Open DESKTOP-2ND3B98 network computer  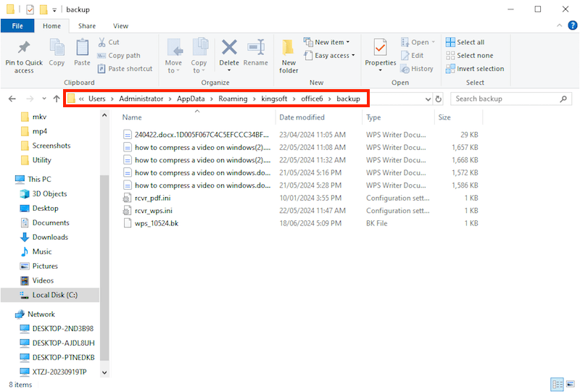click(62, 328)
